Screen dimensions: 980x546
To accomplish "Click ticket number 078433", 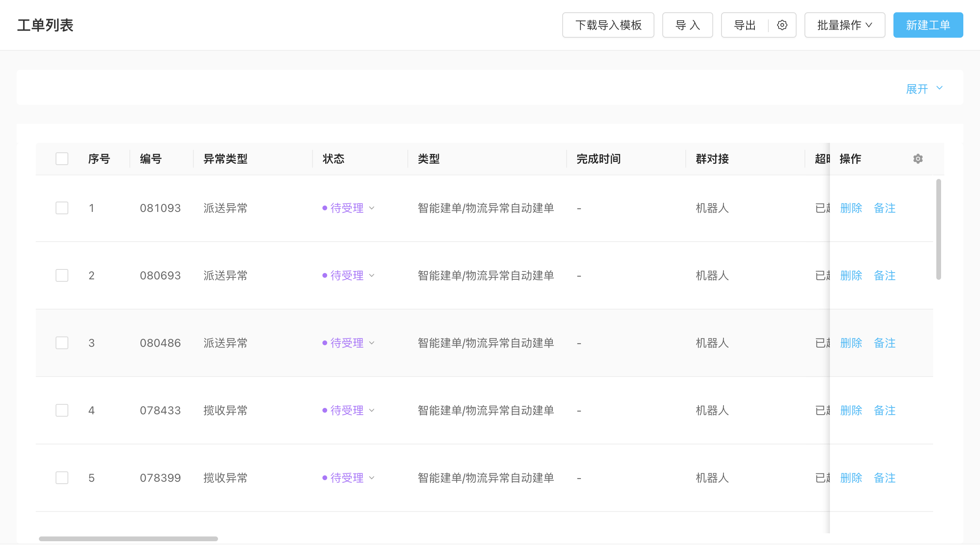I will [160, 410].
